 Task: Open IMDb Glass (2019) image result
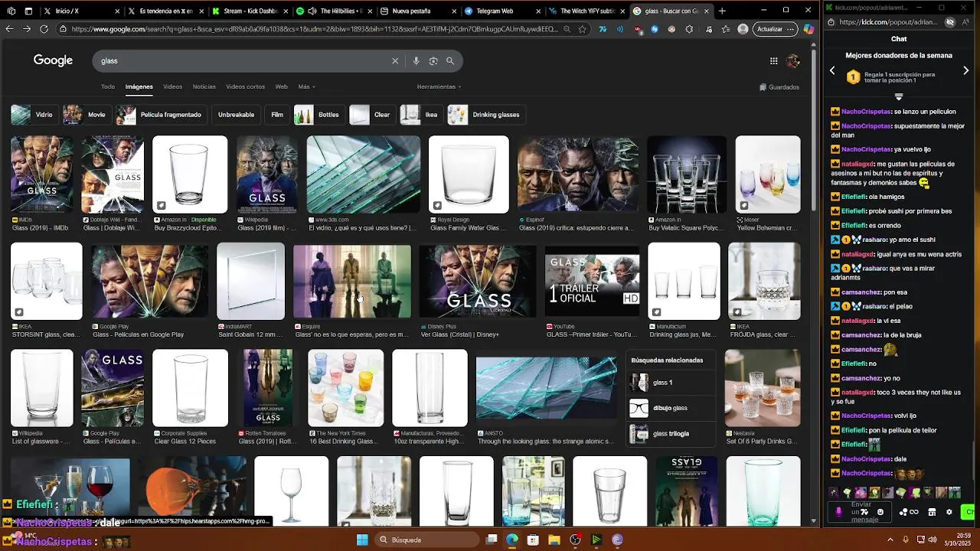click(x=42, y=174)
